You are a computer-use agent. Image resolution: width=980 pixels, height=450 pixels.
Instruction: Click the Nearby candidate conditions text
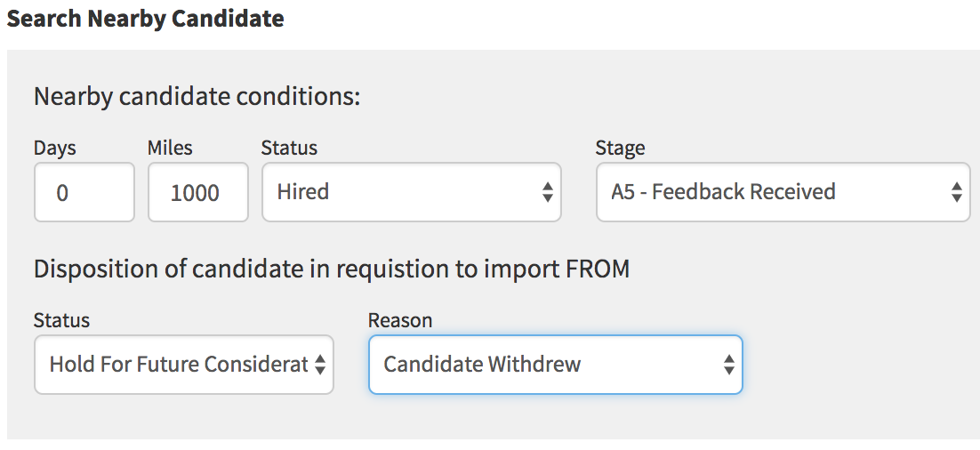pos(197,96)
